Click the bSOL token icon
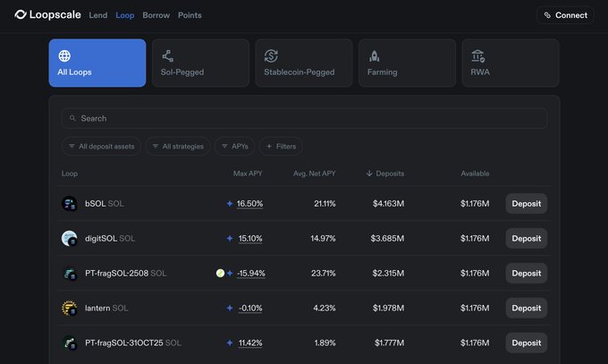Viewport: 608px width, 364px height. tap(70, 203)
